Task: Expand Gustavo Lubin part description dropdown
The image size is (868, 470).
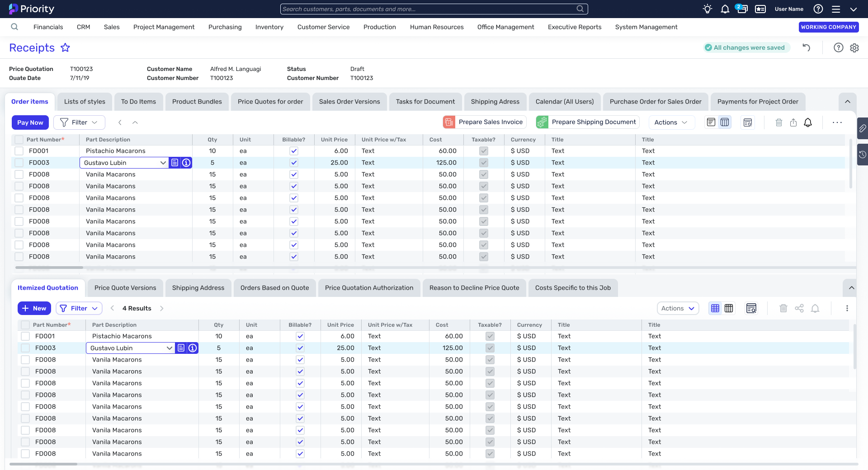Action: tap(163, 163)
